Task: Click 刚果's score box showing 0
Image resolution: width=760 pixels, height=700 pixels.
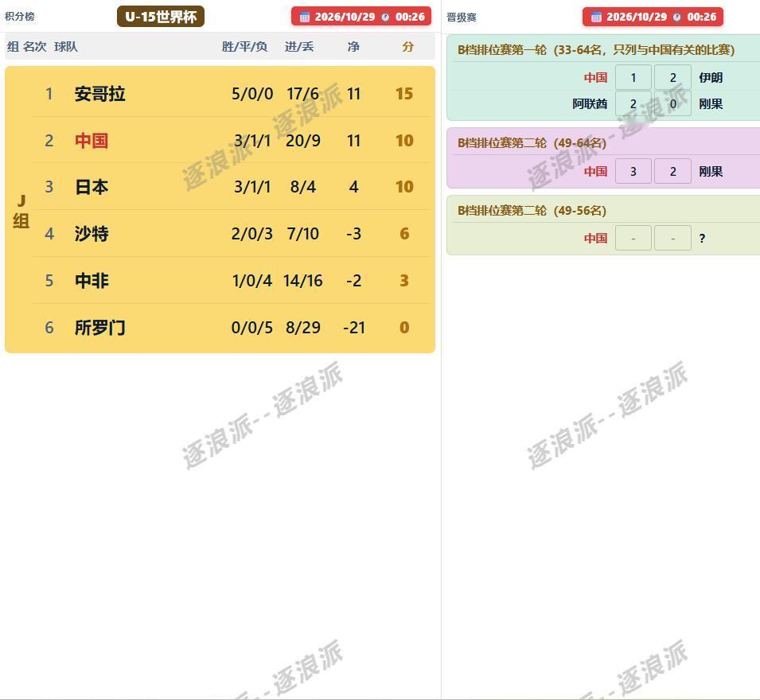Action: click(x=672, y=103)
